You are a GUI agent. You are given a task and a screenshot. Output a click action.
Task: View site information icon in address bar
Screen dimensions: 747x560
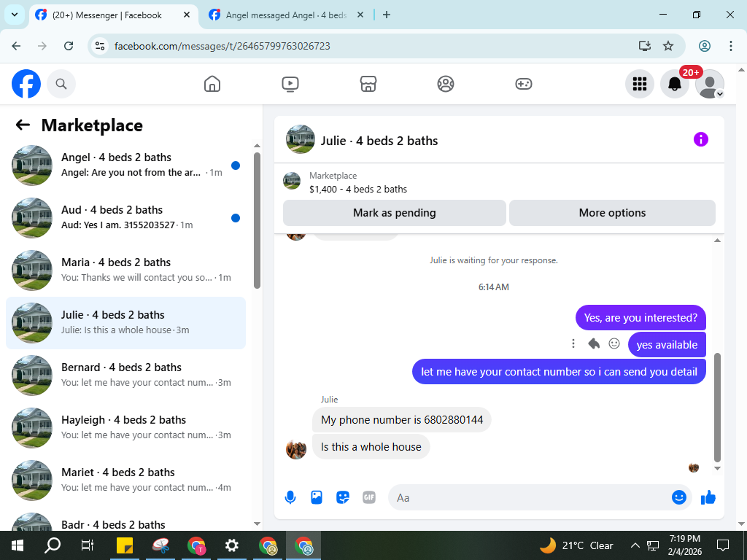pyautogui.click(x=99, y=46)
